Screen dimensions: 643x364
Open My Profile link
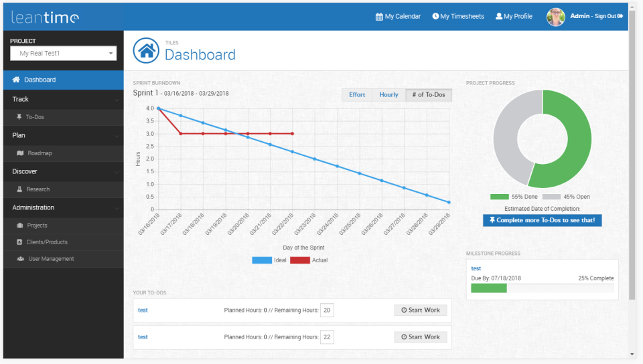514,16
